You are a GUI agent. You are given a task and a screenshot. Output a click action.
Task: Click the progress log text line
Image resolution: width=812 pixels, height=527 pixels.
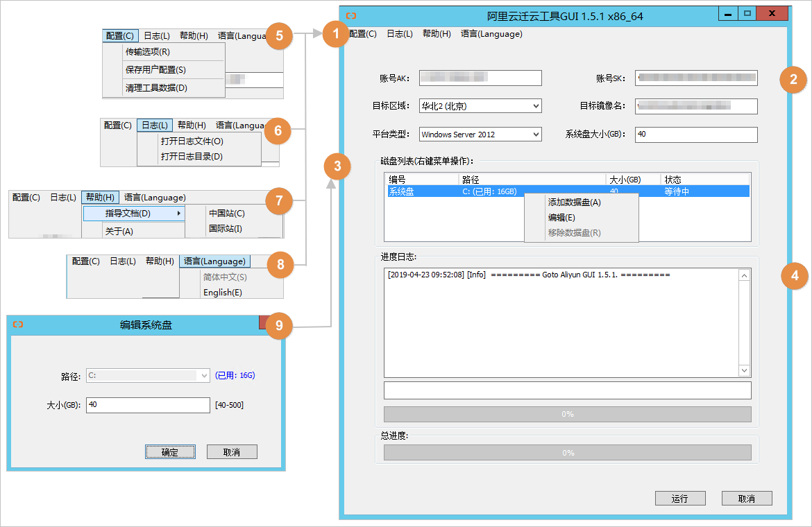529,275
